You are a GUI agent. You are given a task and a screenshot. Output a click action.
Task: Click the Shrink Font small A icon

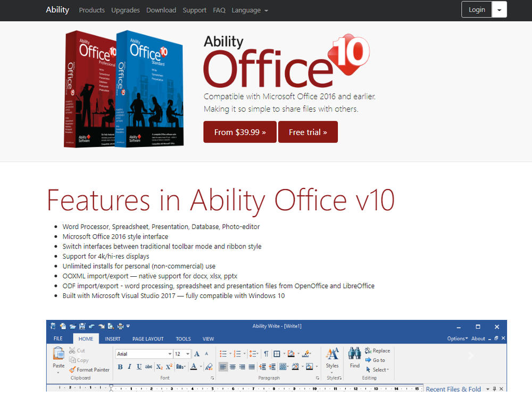[x=206, y=354]
